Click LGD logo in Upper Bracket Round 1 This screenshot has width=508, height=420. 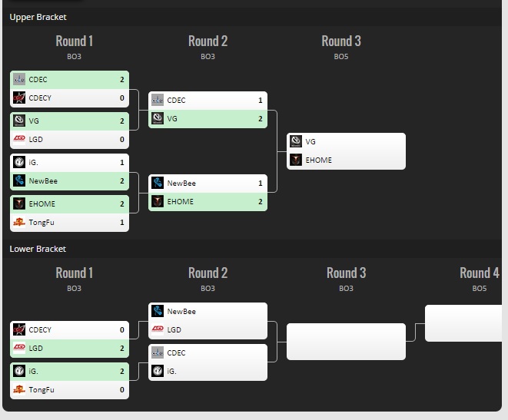click(19, 139)
